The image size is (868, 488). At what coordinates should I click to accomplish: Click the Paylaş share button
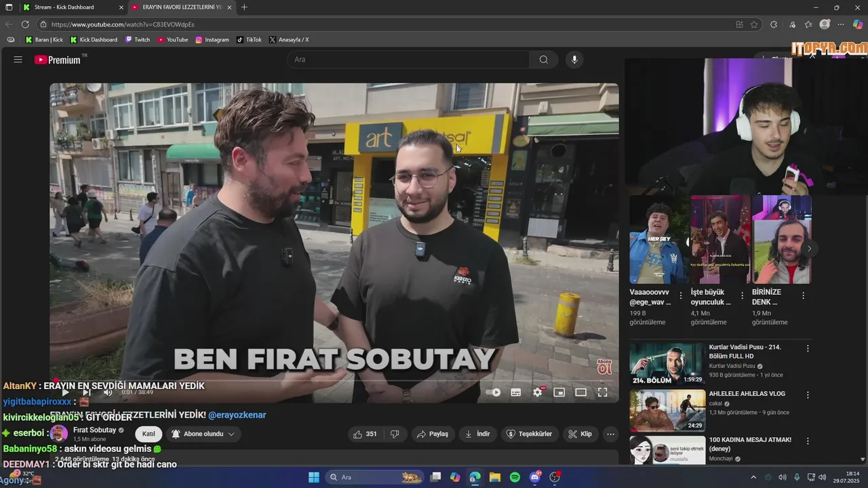[432, 434]
